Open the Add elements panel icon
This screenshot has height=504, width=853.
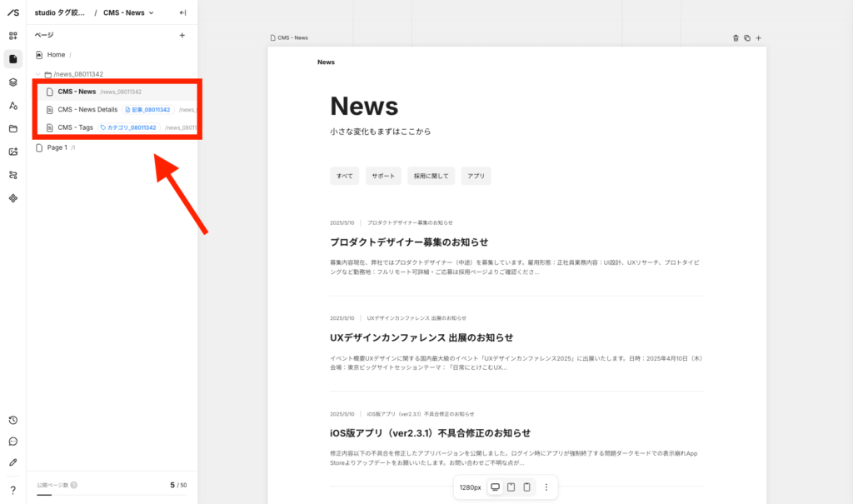click(x=12, y=36)
